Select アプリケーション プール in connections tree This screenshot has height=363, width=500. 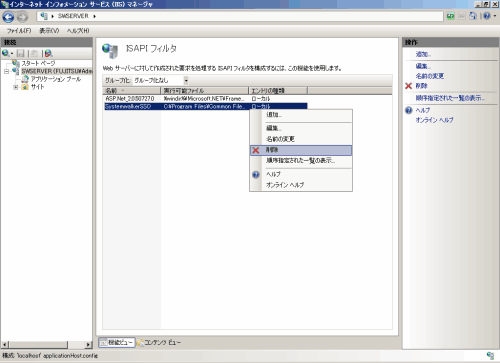(x=56, y=79)
